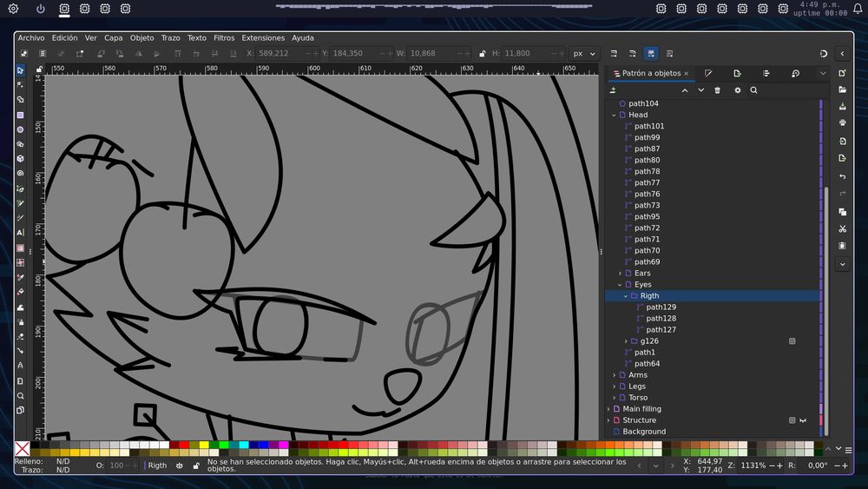868x489 pixels.
Task: Open the dialog tabs overflow chevron
Action: click(823, 73)
